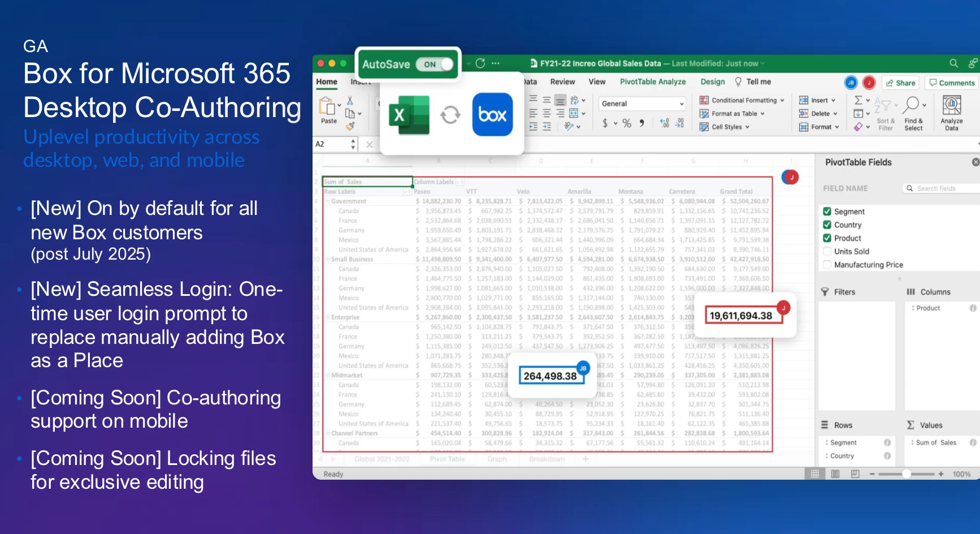Open the Design ribbon tab

pos(713,81)
